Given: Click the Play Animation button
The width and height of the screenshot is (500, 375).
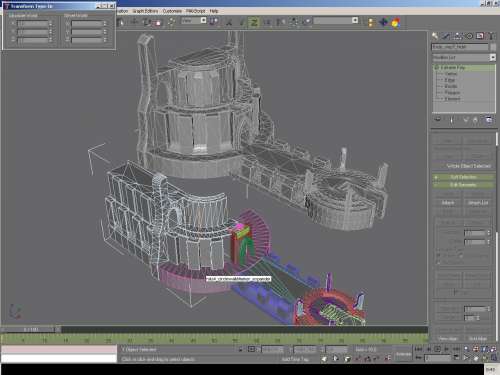Looking at the screenshot, I should pyautogui.click(x=438, y=349).
